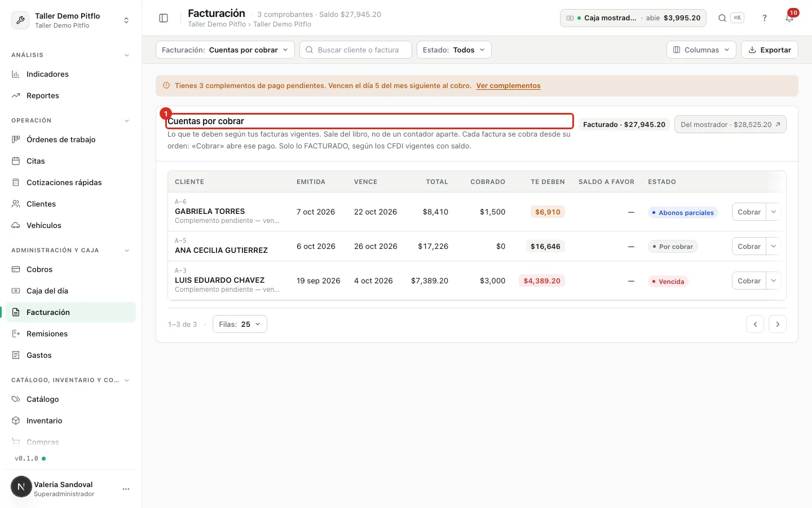Select Facturación in the sidebar
This screenshot has width=812, height=508.
click(x=71, y=312)
